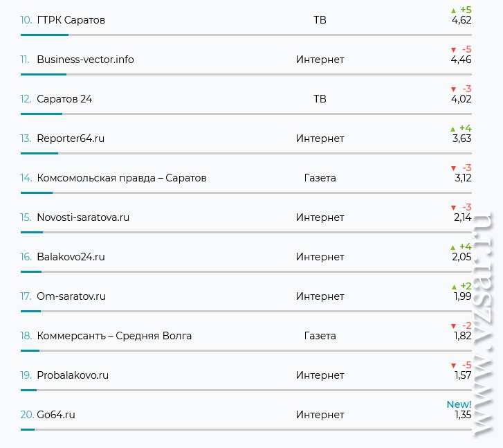Click the red down arrow in the Саратов 24 row
The height and width of the screenshot is (448, 503).
coord(453,89)
